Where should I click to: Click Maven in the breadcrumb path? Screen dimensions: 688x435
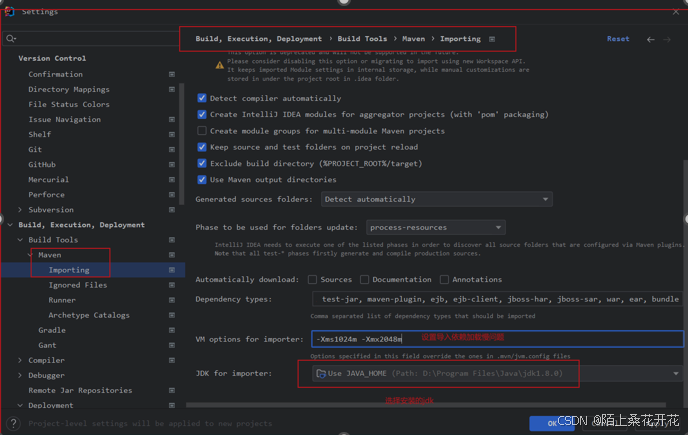(413, 39)
